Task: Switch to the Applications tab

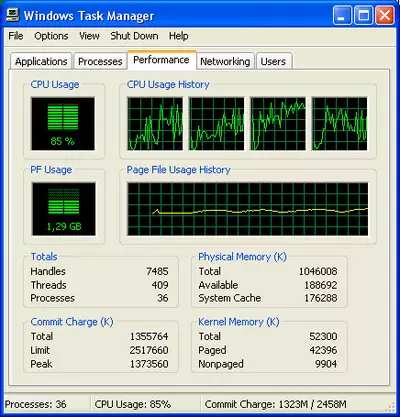Action: (x=41, y=61)
